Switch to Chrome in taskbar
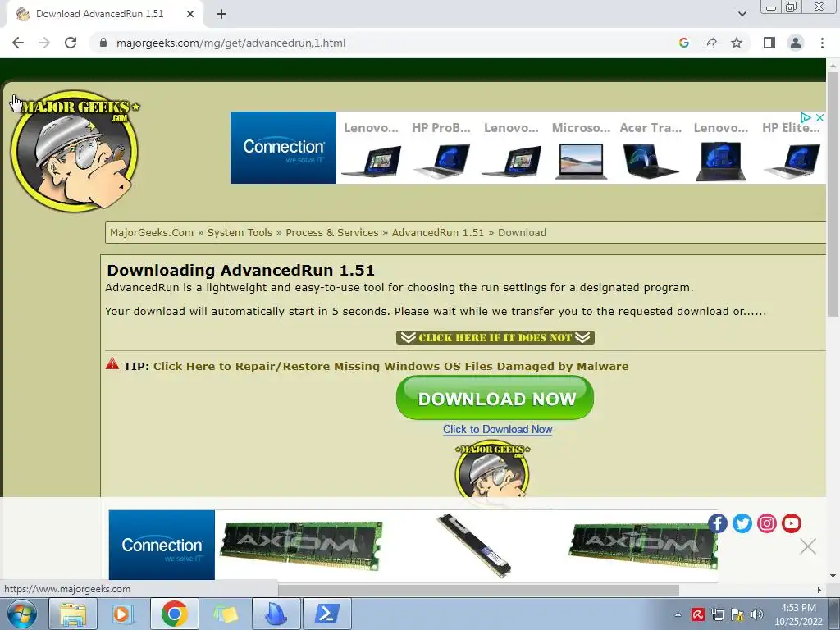This screenshot has width=840, height=630. (x=174, y=614)
